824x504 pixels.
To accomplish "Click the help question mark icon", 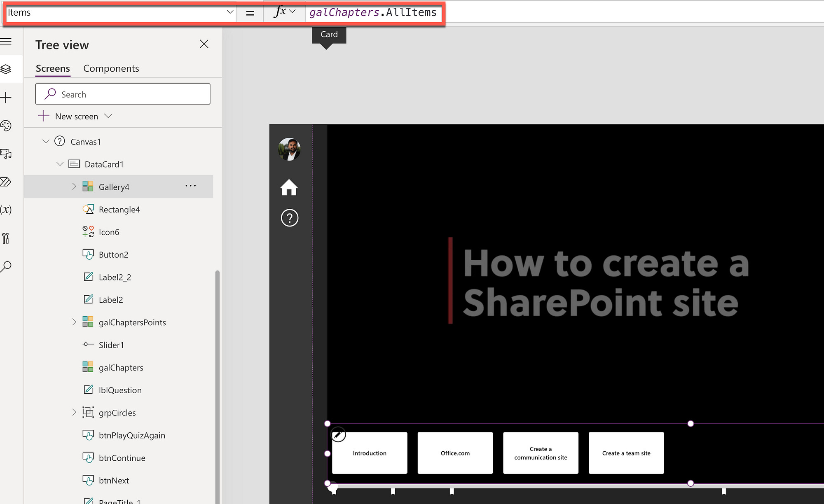I will (x=289, y=218).
